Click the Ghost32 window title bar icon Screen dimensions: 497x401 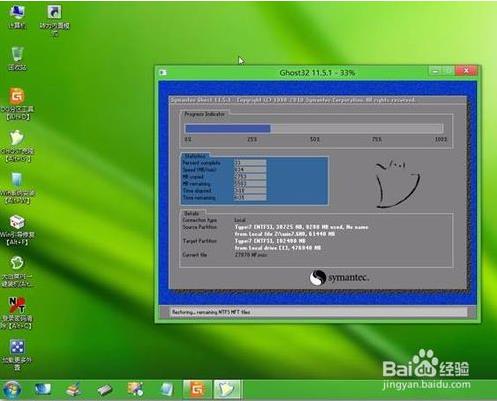(x=163, y=72)
